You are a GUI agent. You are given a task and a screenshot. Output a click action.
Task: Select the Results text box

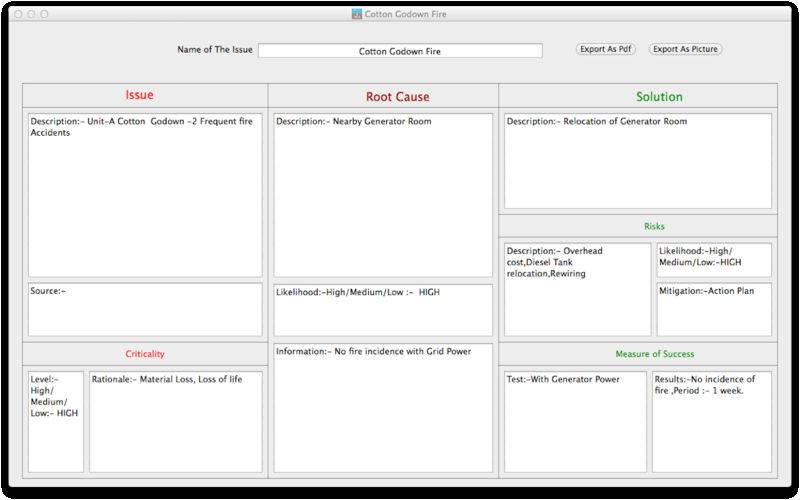coord(712,422)
